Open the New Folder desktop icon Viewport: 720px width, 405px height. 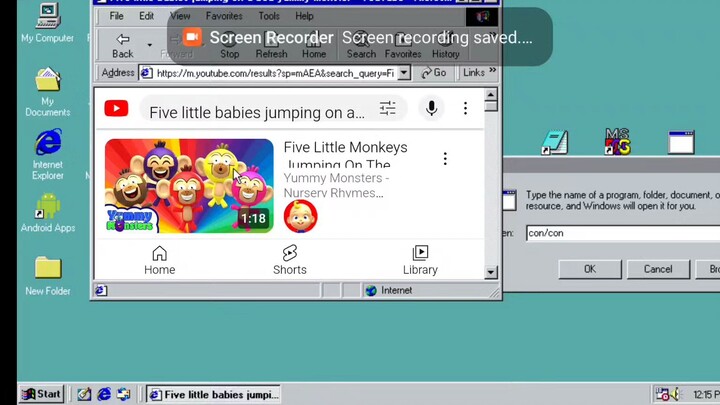(x=48, y=276)
